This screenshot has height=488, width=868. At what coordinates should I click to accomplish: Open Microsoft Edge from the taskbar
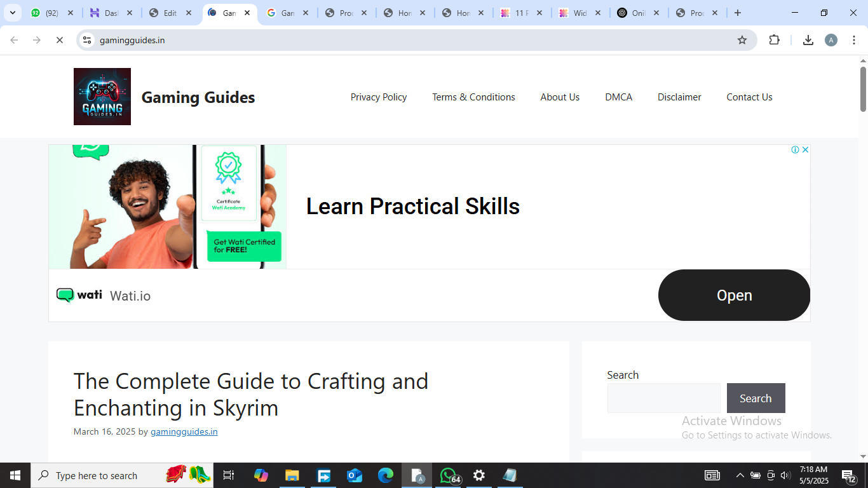click(385, 475)
